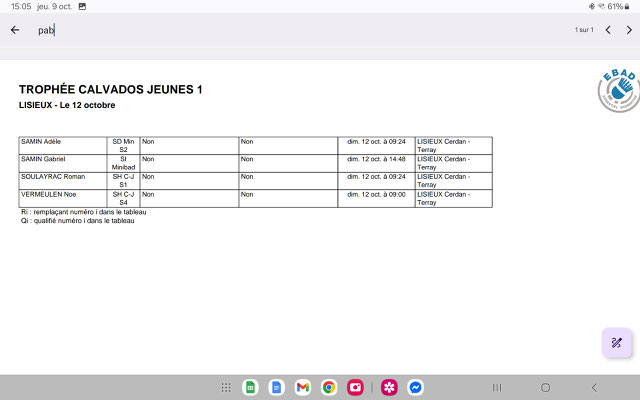This screenshot has height=400, width=640.
Task: Open the Camera app in taskbar
Action: 356,387
